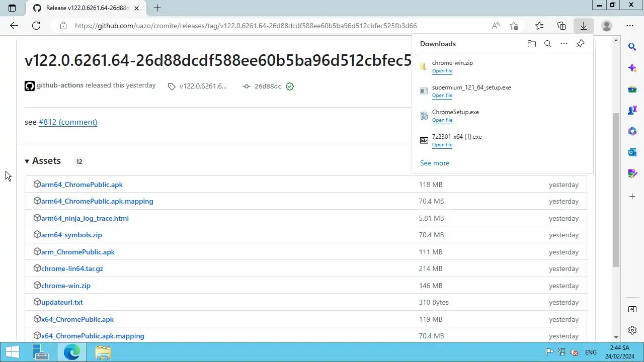
Task: Open Collections icon in toolbar
Action: [561, 26]
